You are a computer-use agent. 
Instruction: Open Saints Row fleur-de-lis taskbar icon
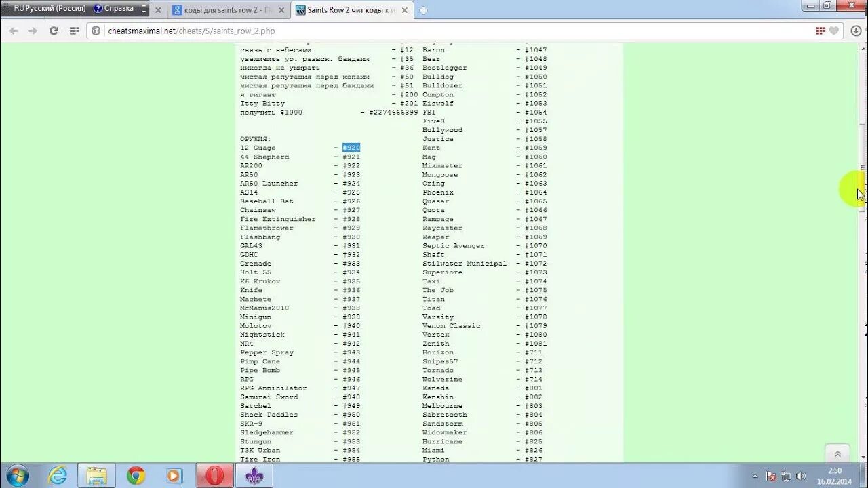(254, 475)
